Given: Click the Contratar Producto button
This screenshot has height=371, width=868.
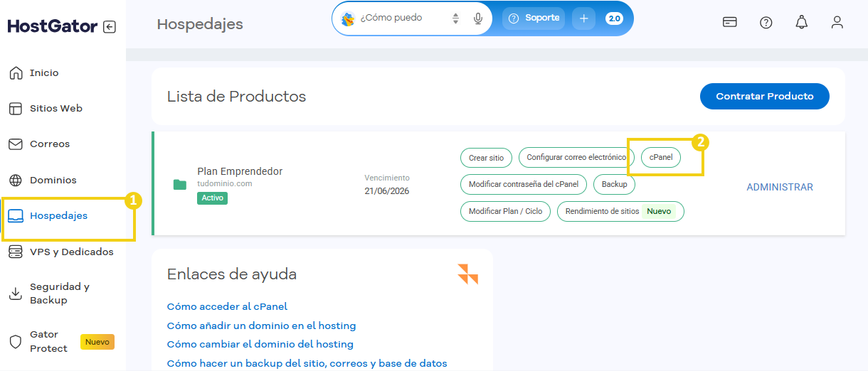Looking at the screenshot, I should 765,97.
